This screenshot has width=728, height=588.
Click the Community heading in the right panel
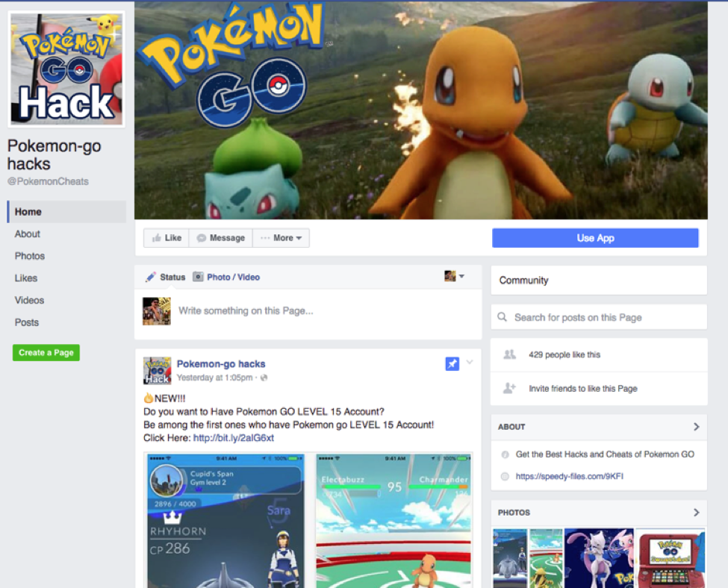pos(523,281)
